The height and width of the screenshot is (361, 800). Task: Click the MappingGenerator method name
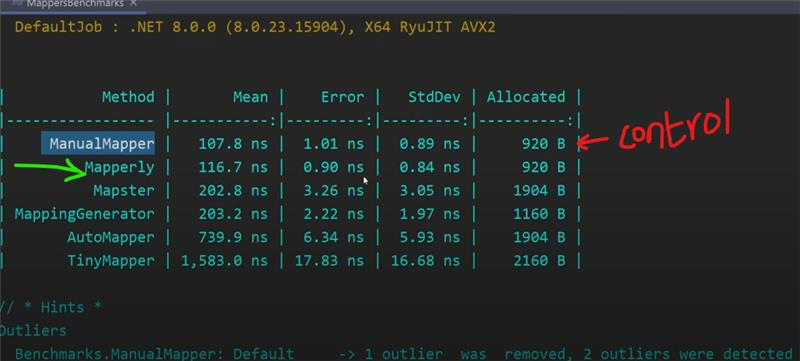[x=84, y=214]
